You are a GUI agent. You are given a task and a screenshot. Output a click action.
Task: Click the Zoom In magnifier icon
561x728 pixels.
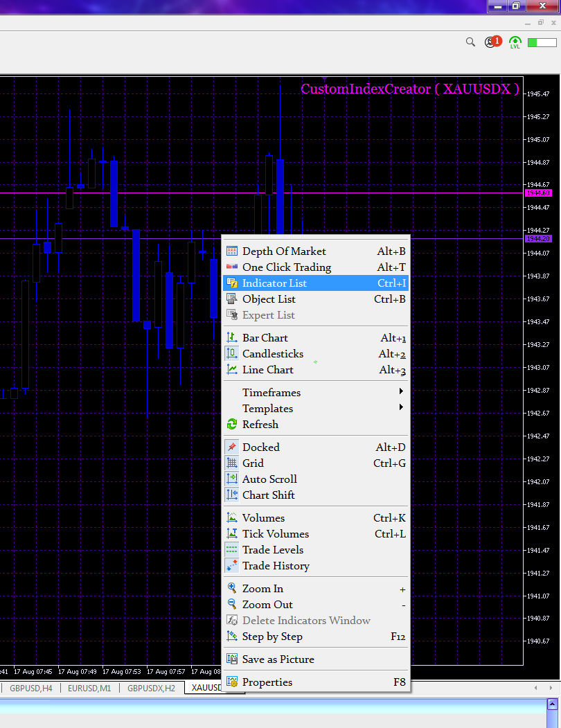coord(232,588)
